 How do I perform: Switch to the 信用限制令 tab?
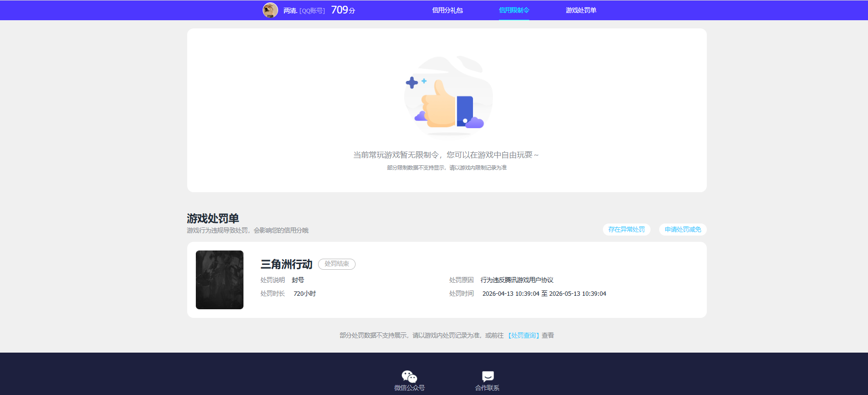point(514,10)
